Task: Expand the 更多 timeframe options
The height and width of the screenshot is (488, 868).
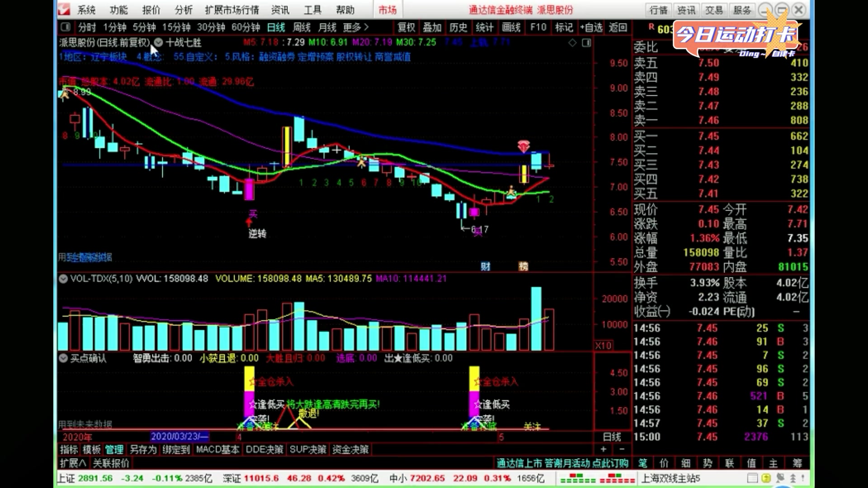Action: tap(356, 28)
